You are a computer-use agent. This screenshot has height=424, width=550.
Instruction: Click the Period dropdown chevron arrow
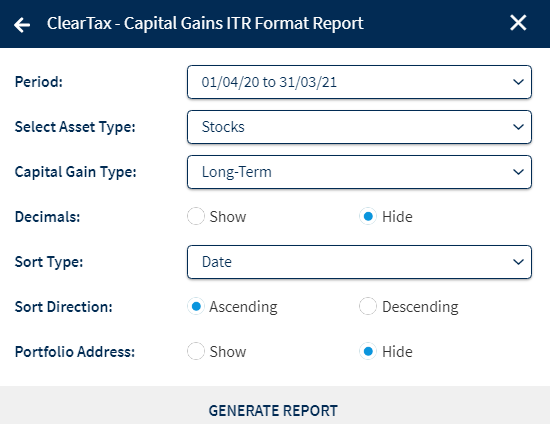518,82
